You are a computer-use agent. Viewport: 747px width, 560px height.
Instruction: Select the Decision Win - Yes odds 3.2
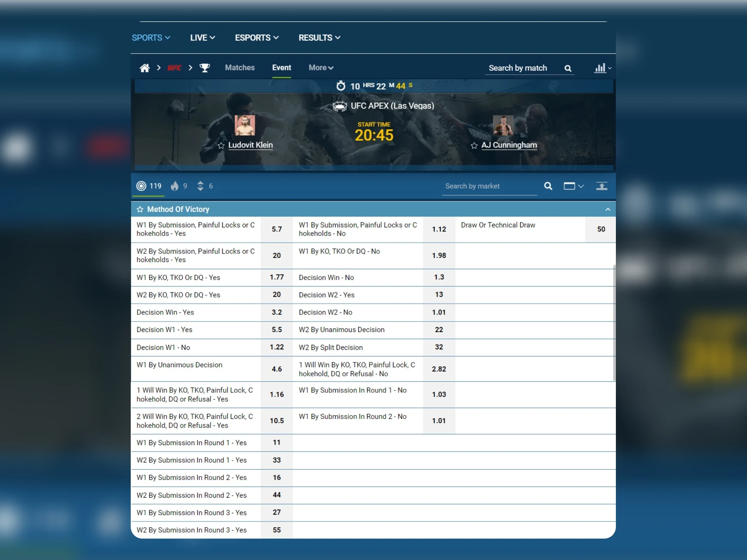pyautogui.click(x=277, y=312)
